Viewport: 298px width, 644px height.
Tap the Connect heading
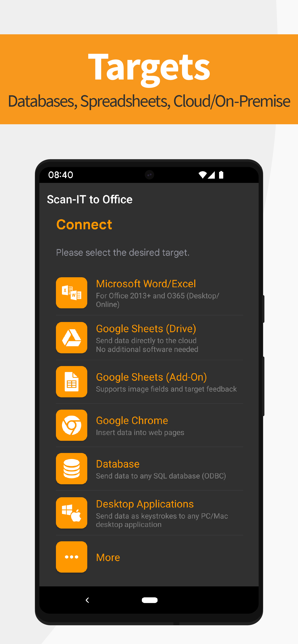pos(84,224)
